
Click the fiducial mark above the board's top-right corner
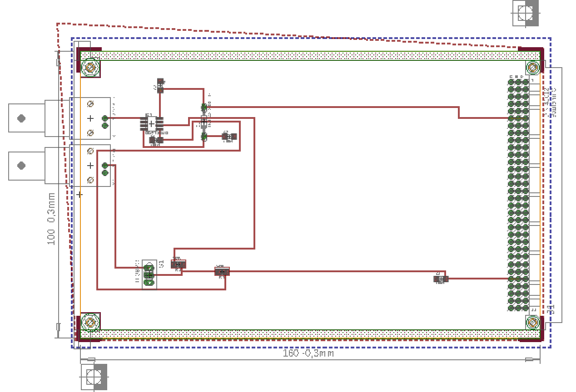[x=526, y=13]
